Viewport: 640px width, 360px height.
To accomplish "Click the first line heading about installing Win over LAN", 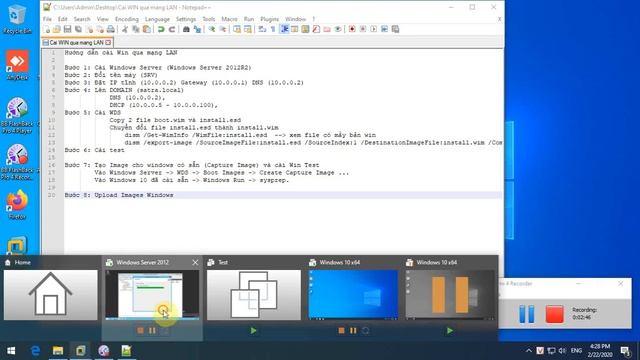I will pyautogui.click(x=121, y=53).
